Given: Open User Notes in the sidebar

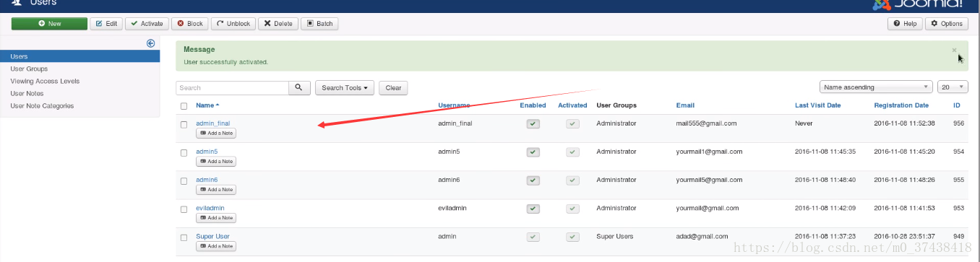Looking at the screenshot, I should [27, 94].
